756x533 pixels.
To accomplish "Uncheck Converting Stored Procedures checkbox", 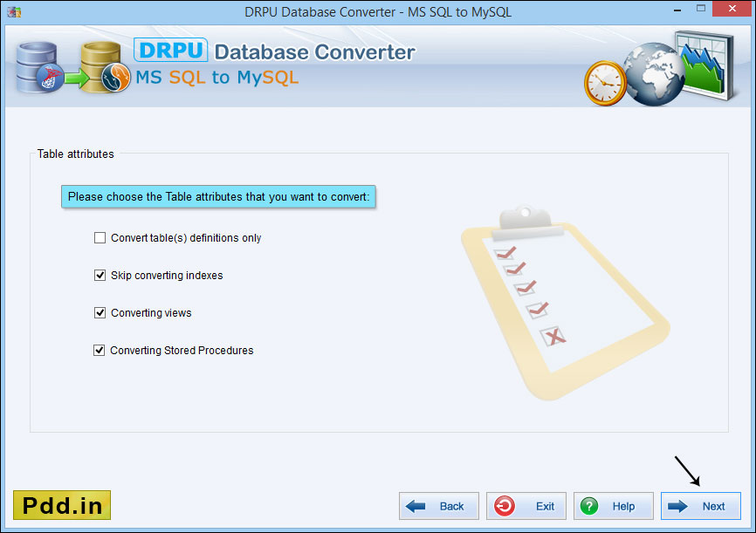I will pyautogui.click(x=99, y=351).
